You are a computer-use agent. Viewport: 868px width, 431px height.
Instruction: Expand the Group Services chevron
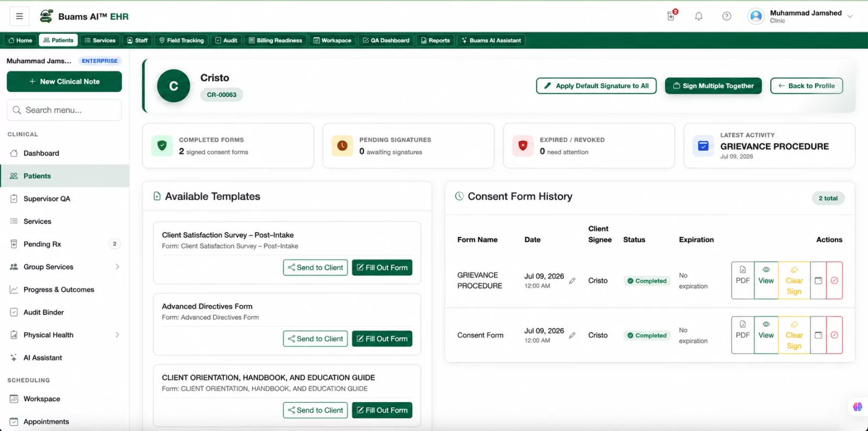point(117,267)
